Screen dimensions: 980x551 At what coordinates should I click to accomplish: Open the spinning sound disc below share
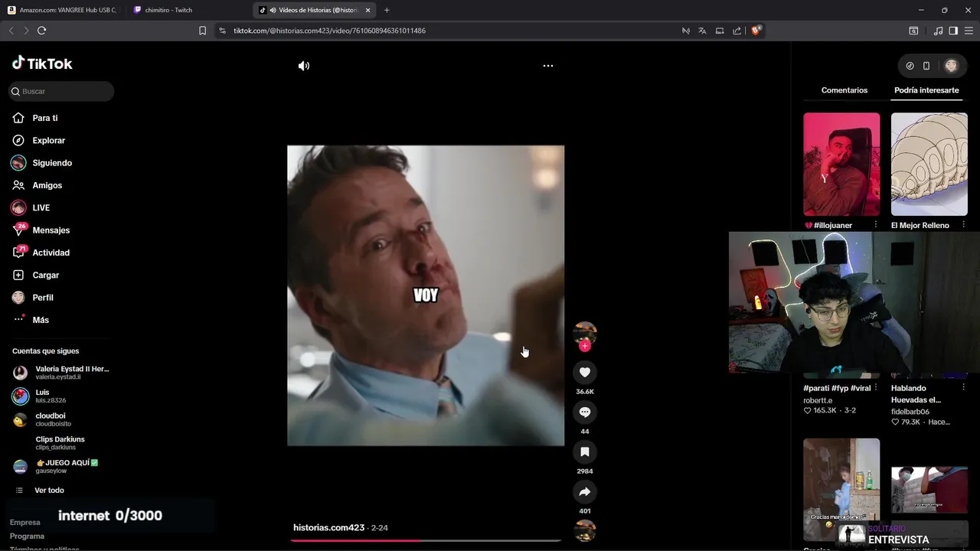585,530
